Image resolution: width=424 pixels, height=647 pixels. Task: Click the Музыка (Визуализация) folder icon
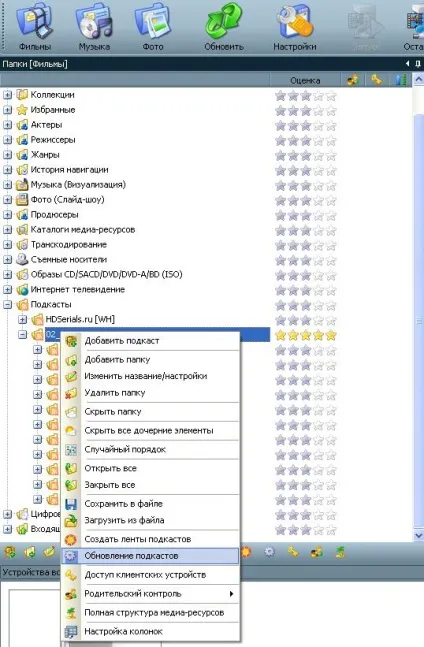(22, 185)
